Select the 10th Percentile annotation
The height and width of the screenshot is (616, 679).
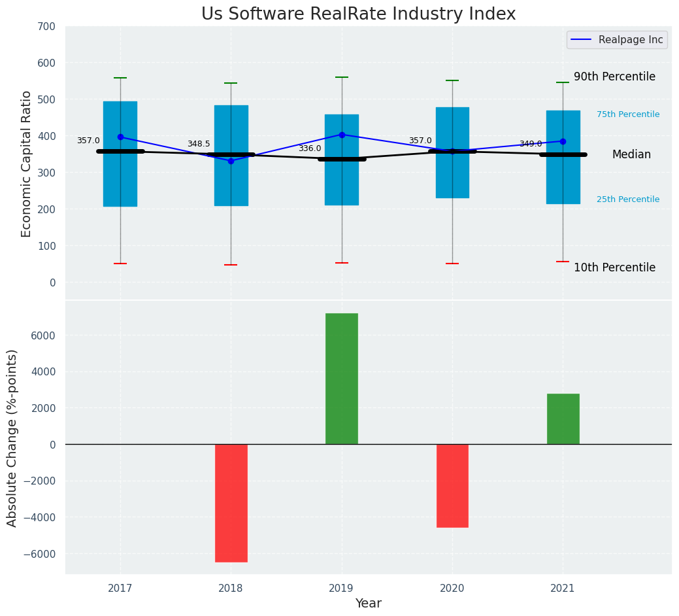(x=614, y=267)
